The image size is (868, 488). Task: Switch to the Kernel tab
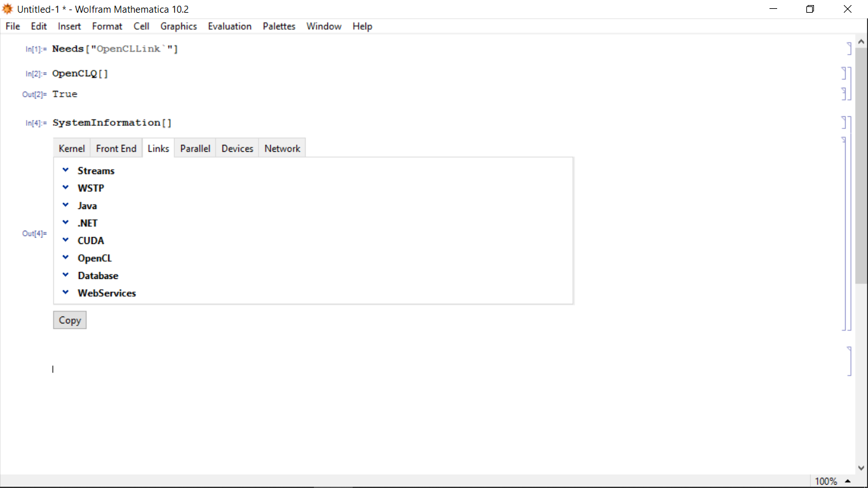tap(72, 148)
